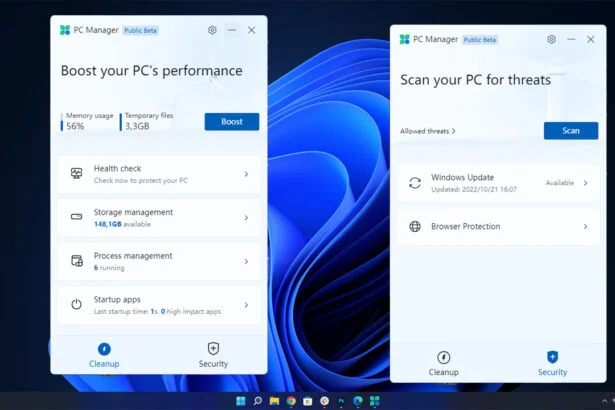Click the Health check monitor icon
This screenshot has width=615, height=410.
(x=76, y=173)
